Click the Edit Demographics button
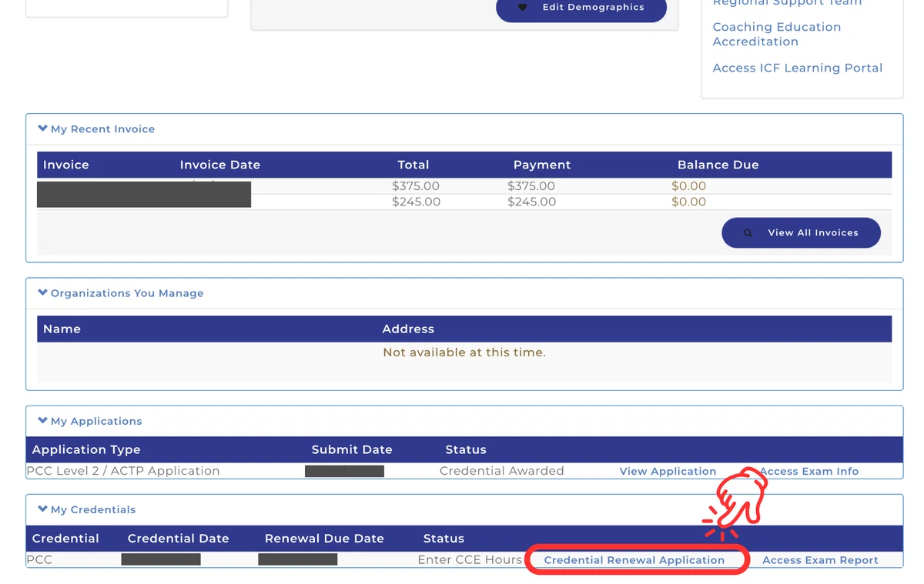The height and width of the screenshot is (584, 924). pos(581,8)
